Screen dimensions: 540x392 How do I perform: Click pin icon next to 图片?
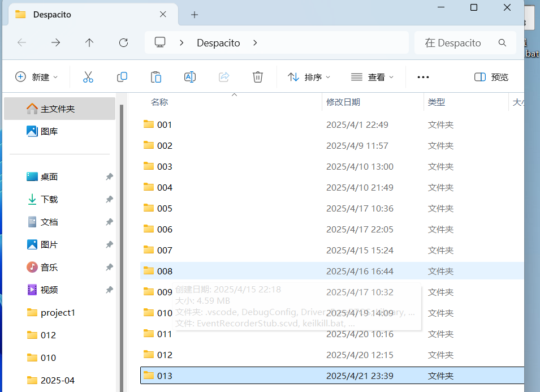pos(109,244)
